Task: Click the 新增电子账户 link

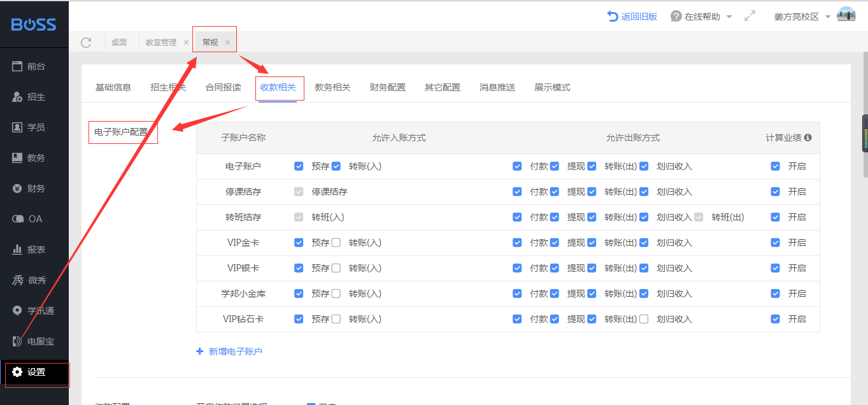Action: coord(236,352)
